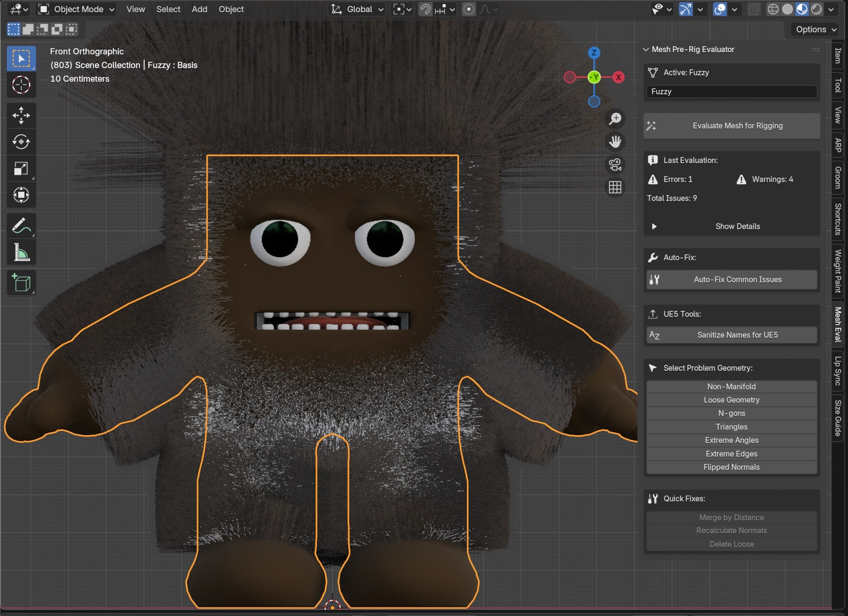
Task: Select the Add Cube tool
Action: tap(21, 282)
